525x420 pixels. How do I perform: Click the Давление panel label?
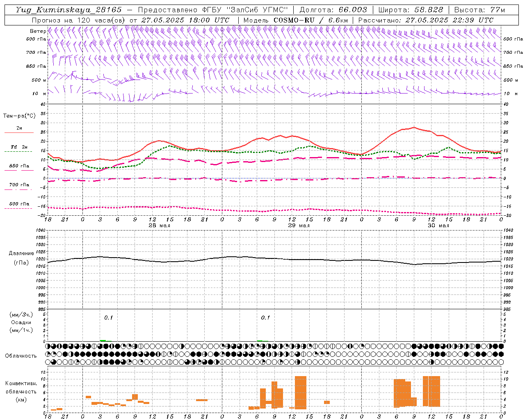point(21,253)
